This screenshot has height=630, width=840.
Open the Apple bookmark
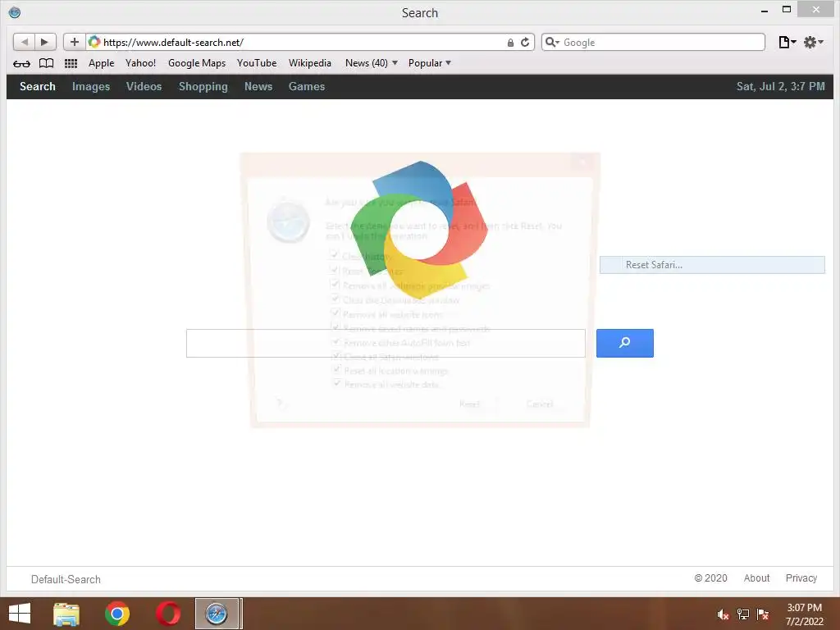(x=101, y=63)
